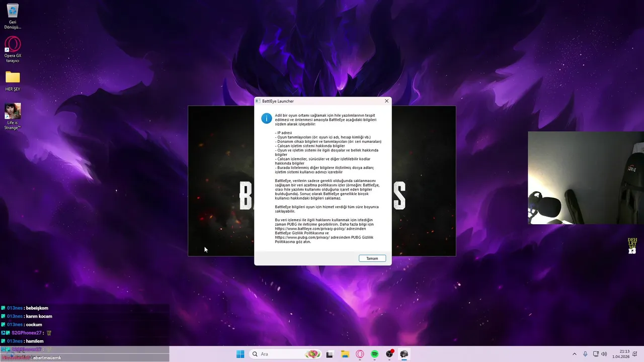
Task: Select the HER ŞEY folder on desktop
Action: 13,81
